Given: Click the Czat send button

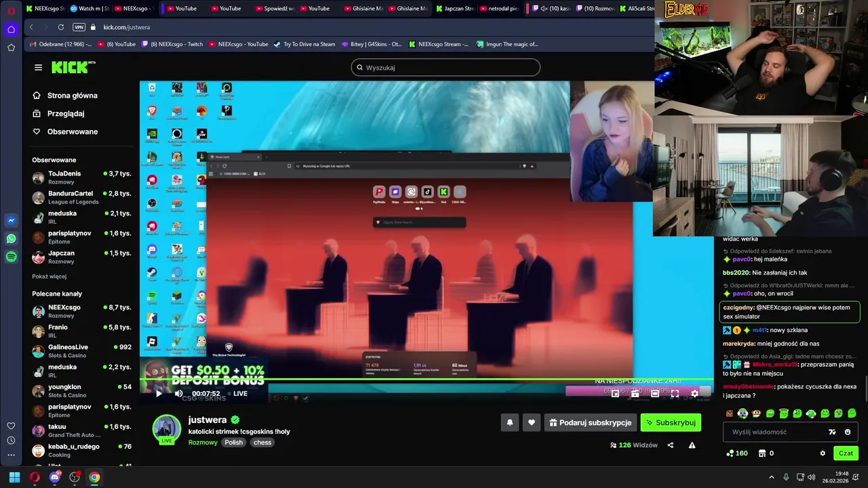Looking at the screenshot, I should pos(846,453).
